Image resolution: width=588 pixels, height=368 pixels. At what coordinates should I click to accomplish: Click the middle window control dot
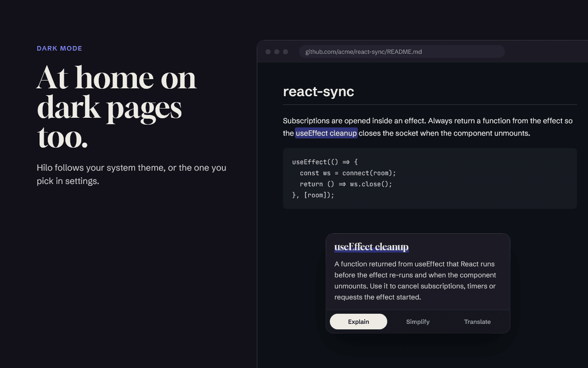click(x=277, y=52)
